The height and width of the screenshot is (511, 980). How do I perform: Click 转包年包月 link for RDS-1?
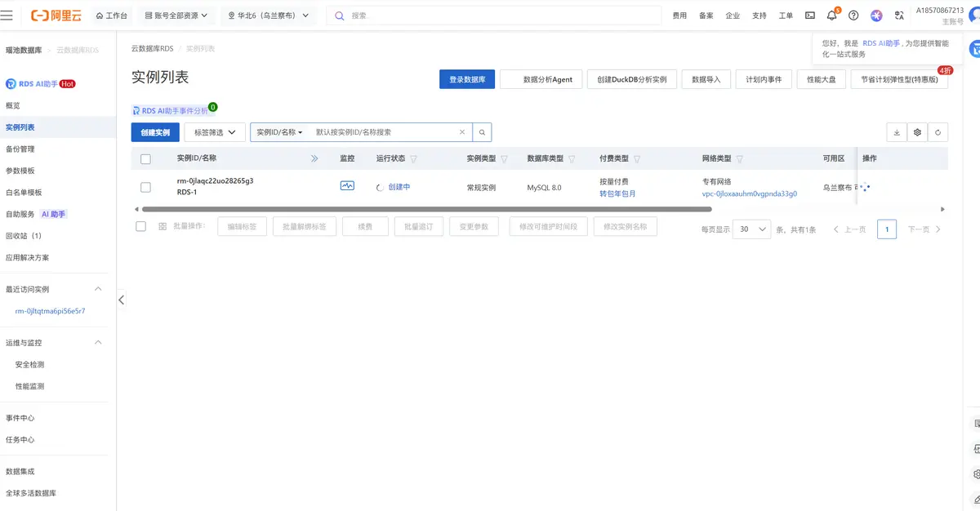pyautogui.click(x=617, y=194)
